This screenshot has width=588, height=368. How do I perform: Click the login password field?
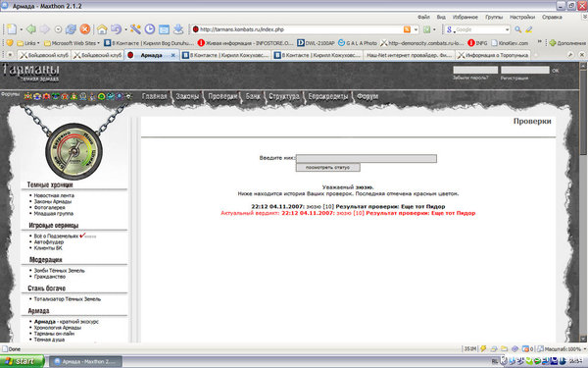pos(525,70)
